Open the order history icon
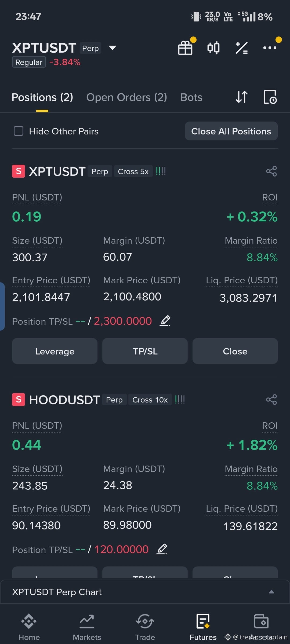This screenshot has width=290, height=644. (270, 97)
